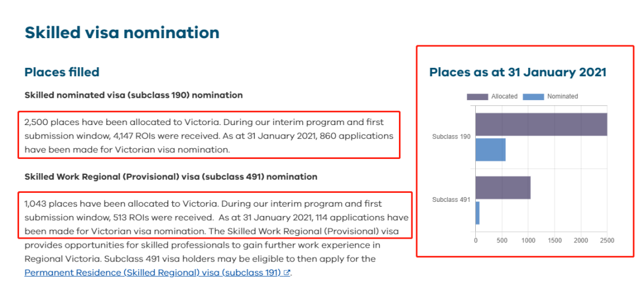Select the Subclass 491 Nominated bar
Screen dimensions: 644x284
click(477, 213)
